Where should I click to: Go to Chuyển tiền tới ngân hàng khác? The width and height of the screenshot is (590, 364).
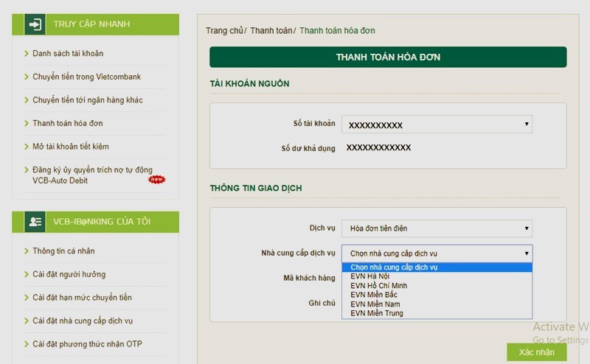(87, 100)
